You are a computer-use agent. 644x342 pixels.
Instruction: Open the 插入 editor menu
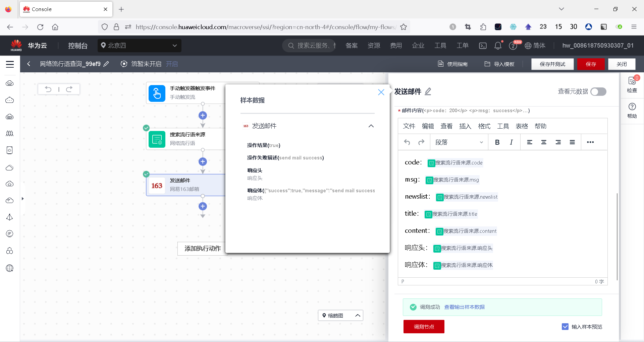pyautogui.click(x=466, y=126)
